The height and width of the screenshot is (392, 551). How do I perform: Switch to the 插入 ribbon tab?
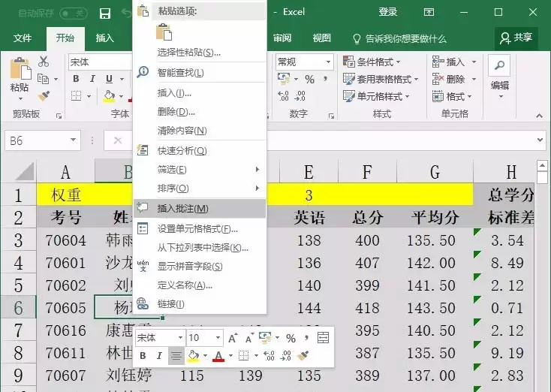(x=104, y=38)
